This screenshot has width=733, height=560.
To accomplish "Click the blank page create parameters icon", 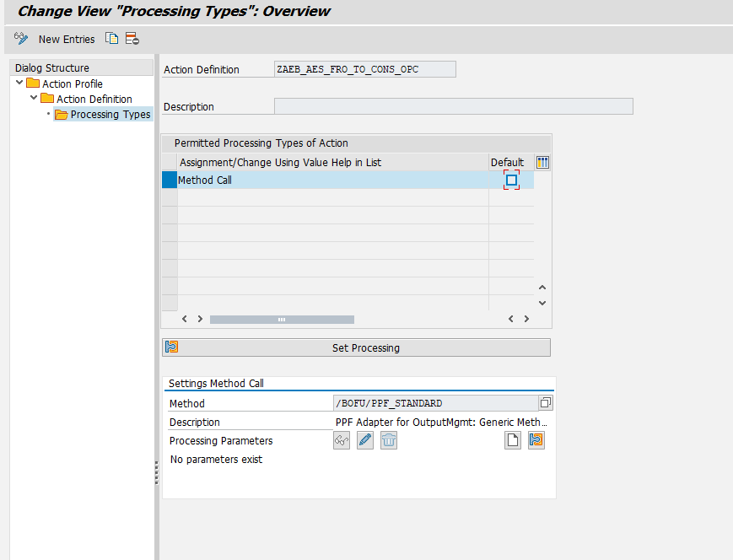I will coord(513,440).
